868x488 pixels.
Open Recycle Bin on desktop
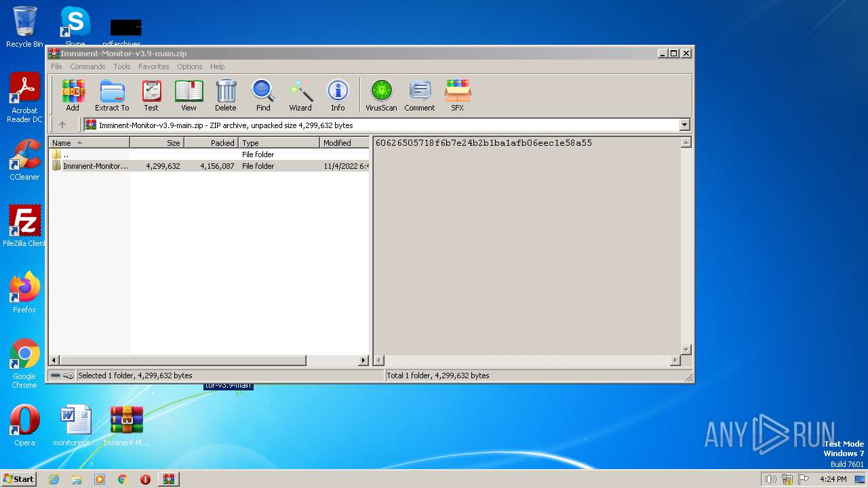coord(24,27)
